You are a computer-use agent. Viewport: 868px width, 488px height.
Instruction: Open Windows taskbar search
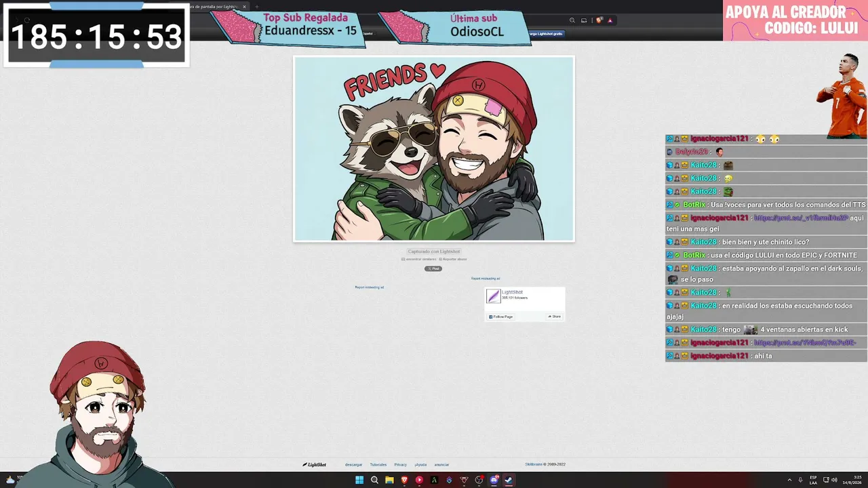[374, 480]
